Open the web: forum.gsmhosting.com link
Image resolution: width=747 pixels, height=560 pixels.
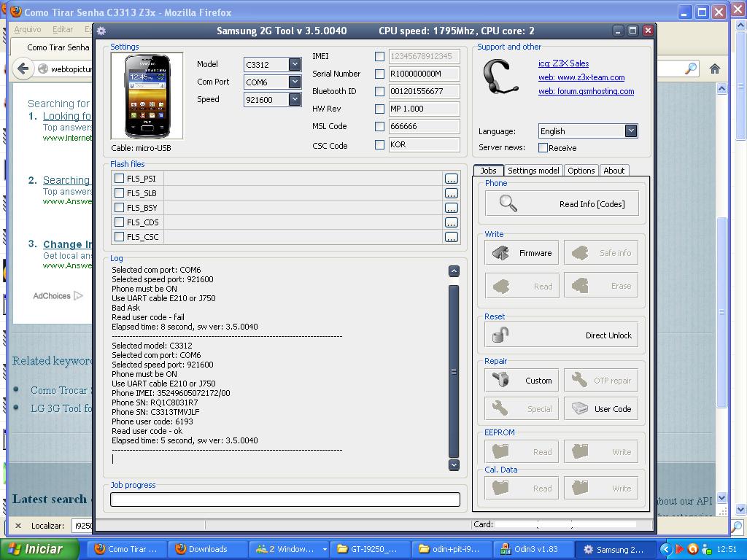pos(586,91)
